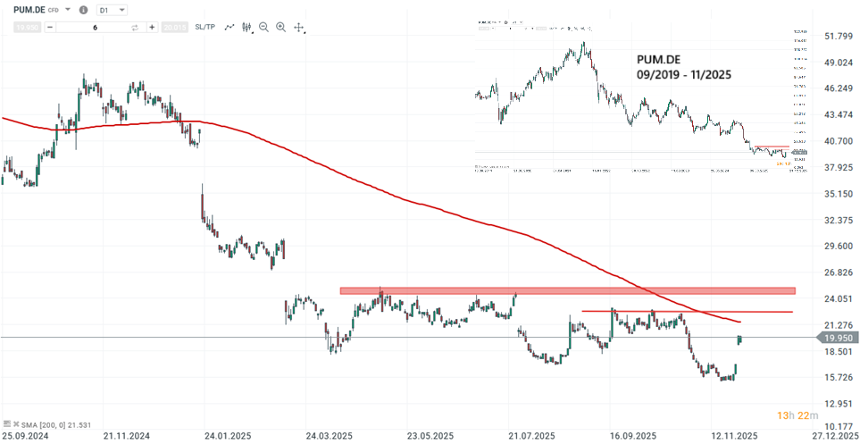Open the PUM.DE instrument info icon
The image size is (868, 444).
[83, 10]
